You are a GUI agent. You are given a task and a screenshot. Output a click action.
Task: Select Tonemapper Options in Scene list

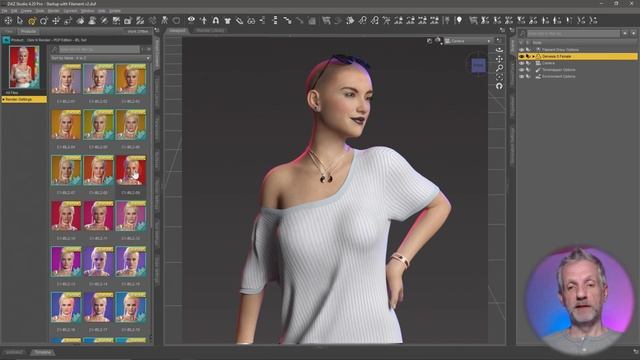558,70
